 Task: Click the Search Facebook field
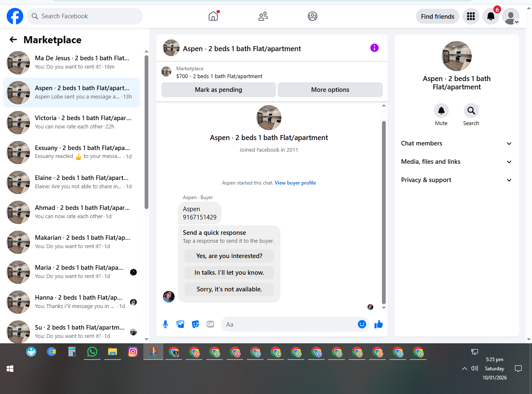pyautogui.click(x=85, y=16)
